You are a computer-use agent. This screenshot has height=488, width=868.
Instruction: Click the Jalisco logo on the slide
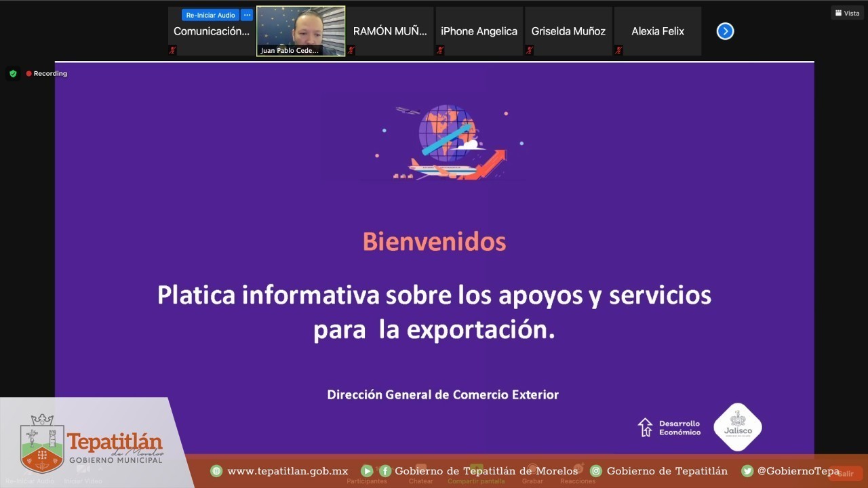coord(738,427)
